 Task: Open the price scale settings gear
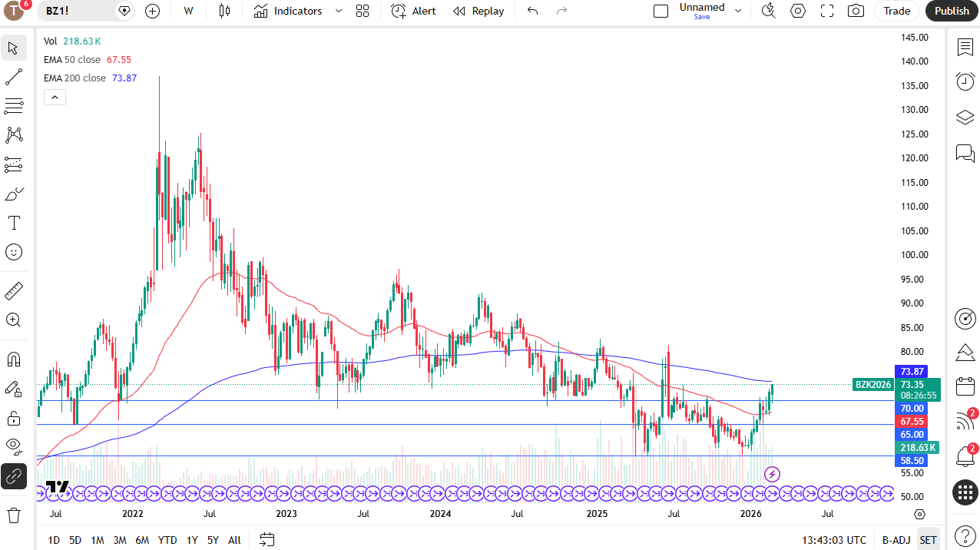click(x=919, y=515)
